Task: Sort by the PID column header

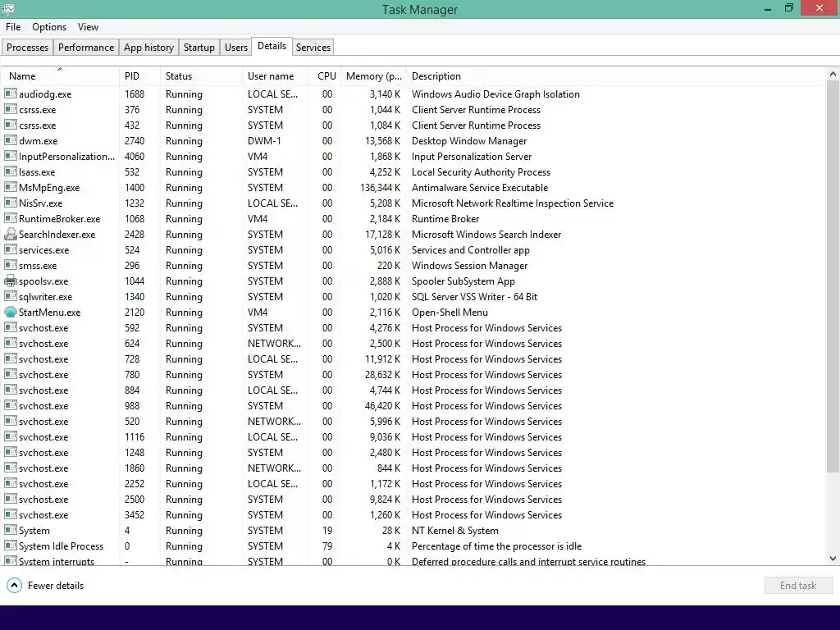Action: pos(139,76)
